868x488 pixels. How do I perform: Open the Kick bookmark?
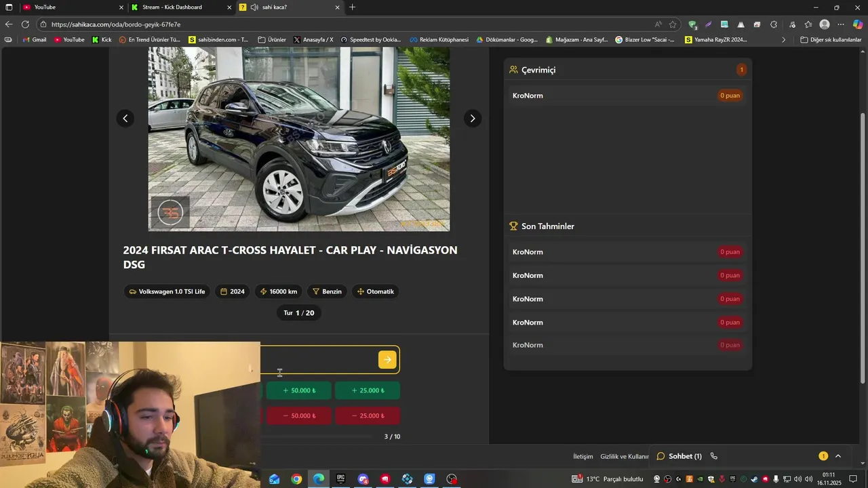point(102,40)
